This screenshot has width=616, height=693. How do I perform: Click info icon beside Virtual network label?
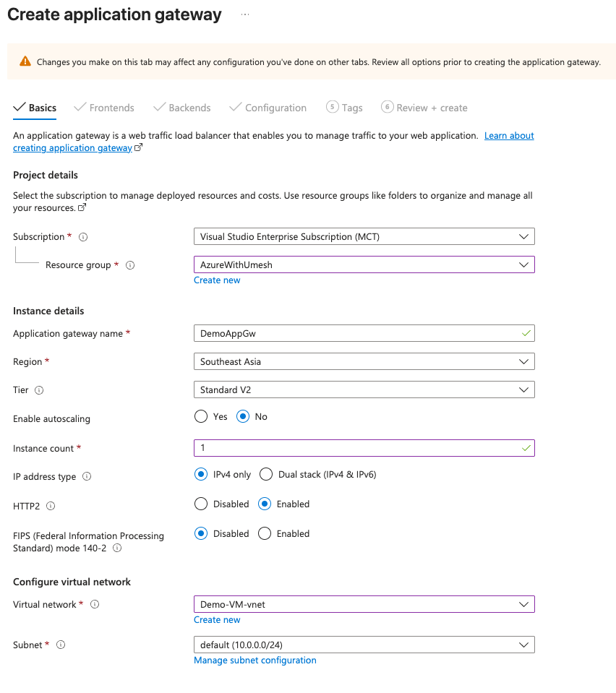95,605
